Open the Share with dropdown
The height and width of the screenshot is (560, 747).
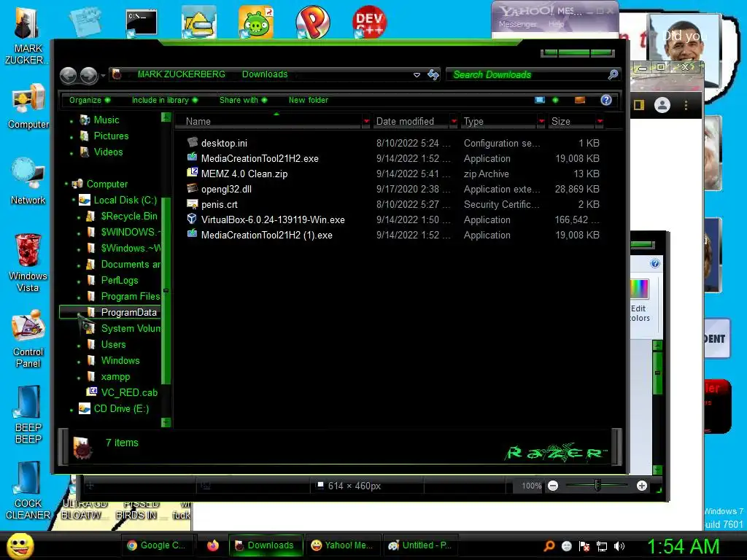tap(244, 100)
